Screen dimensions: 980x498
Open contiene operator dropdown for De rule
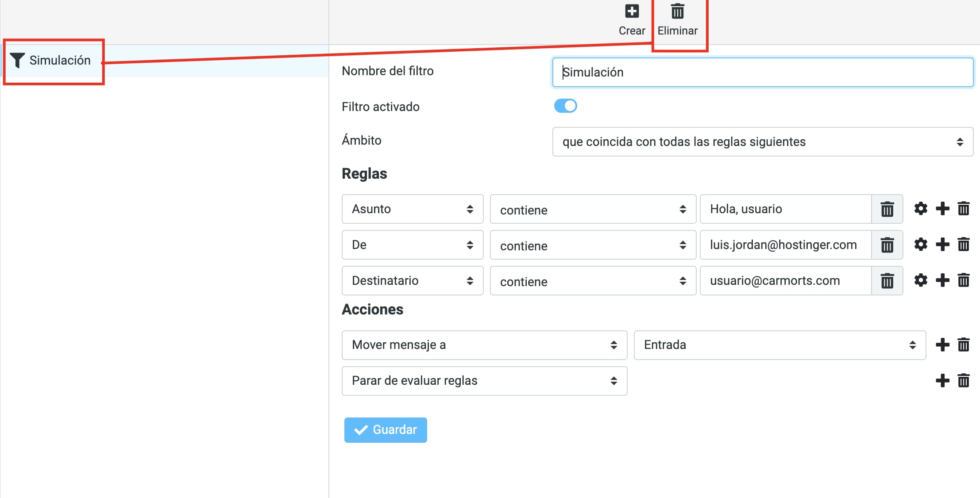[593, 245]
